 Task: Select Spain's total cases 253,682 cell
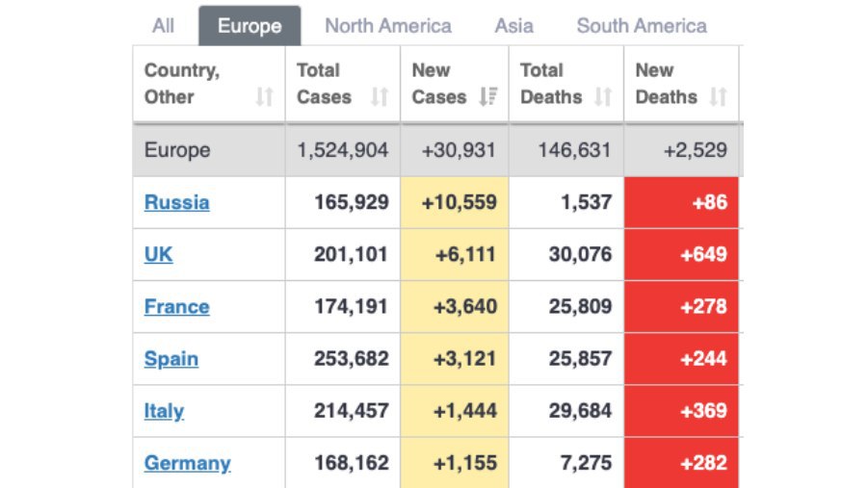pos(343,359)
